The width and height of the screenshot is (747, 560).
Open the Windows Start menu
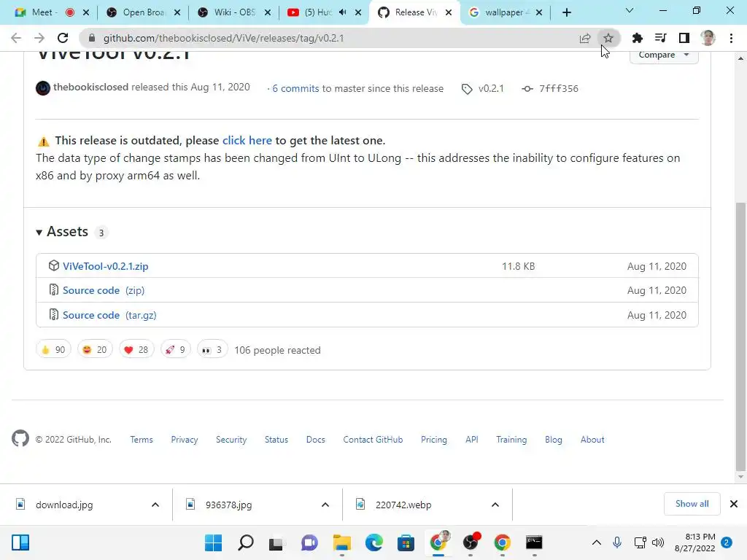coord(214,542)
